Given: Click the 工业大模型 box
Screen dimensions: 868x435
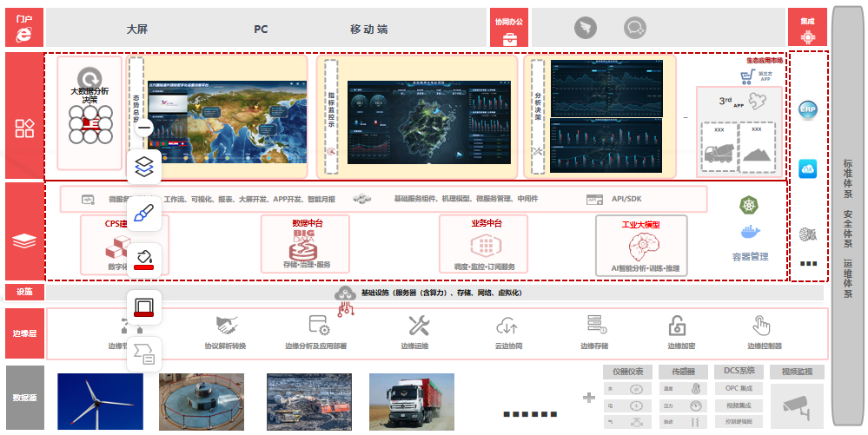Looking at the screenshot, I should [641, 246].
